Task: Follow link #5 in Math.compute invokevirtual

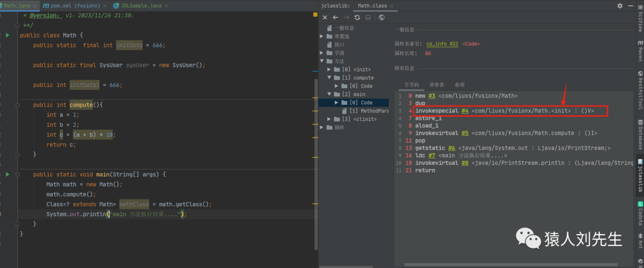Action: pyautogui.click(x=464, y=133)
